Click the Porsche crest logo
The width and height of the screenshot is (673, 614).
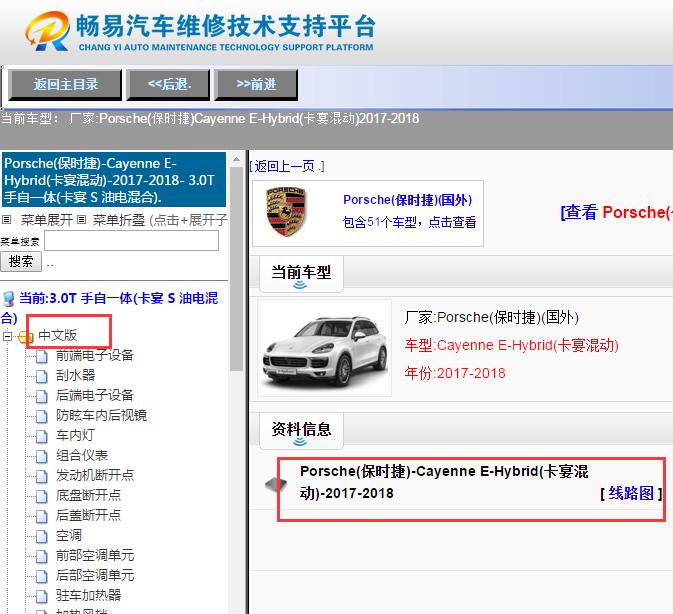pyautogui.click(x=285, y=212)
